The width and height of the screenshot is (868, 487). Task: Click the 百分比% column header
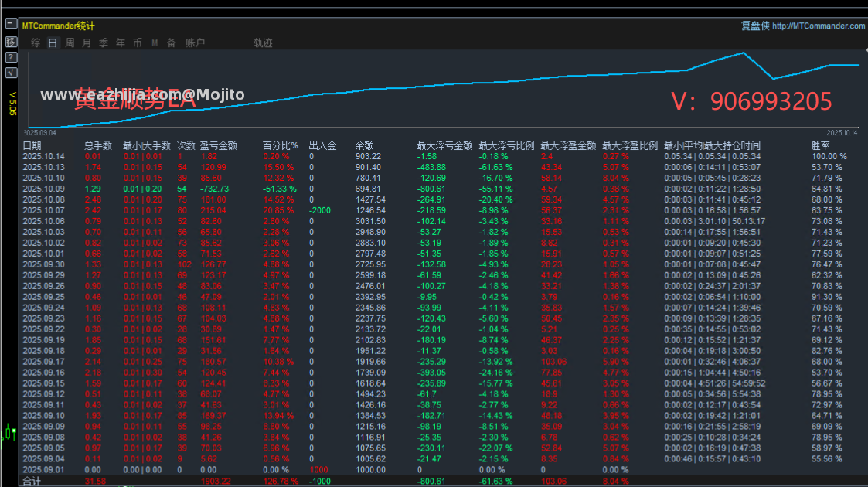coord(280,145)
